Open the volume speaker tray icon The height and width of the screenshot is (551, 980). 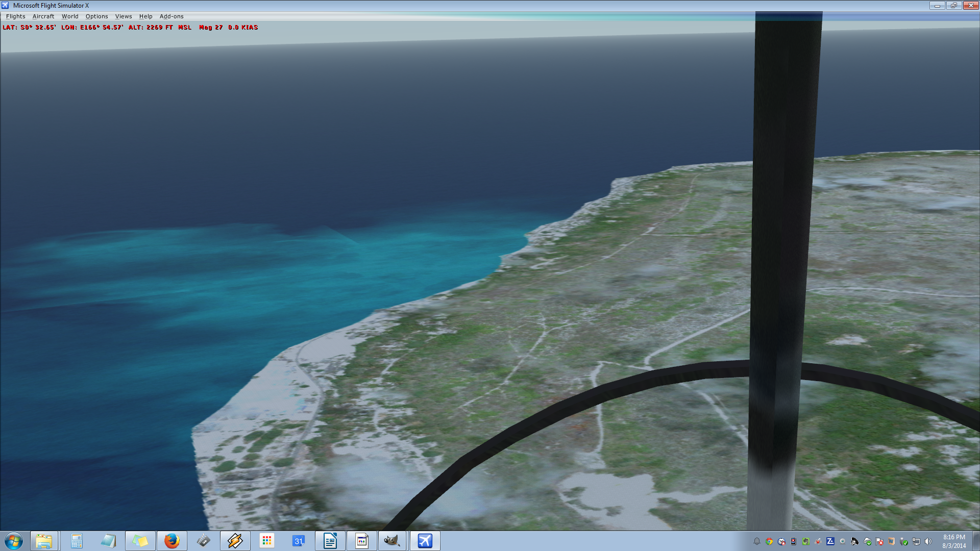tap(928, 541)
